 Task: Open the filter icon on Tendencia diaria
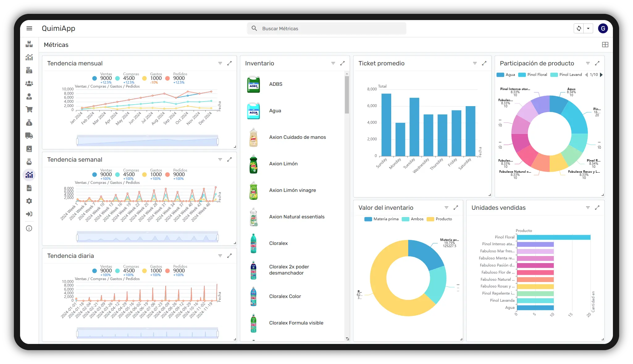pyautogui.click(x=220, y=256)
